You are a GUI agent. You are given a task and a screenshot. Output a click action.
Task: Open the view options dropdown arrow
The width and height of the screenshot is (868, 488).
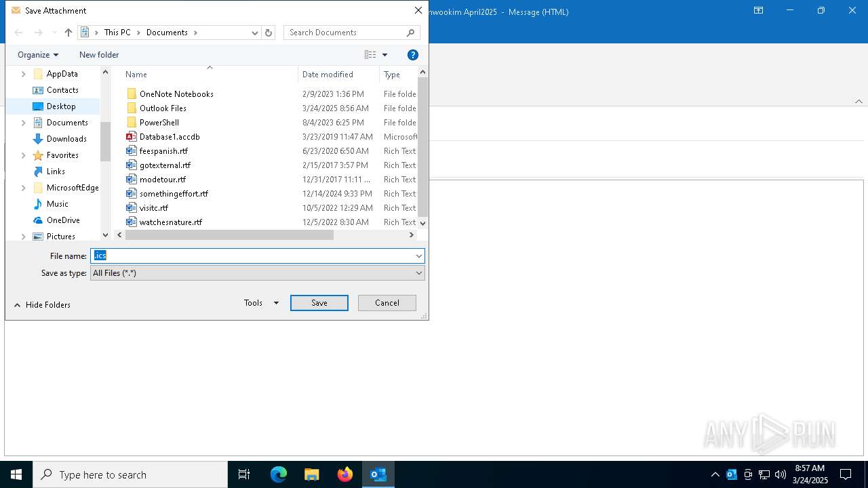click(x=384, y=55)
